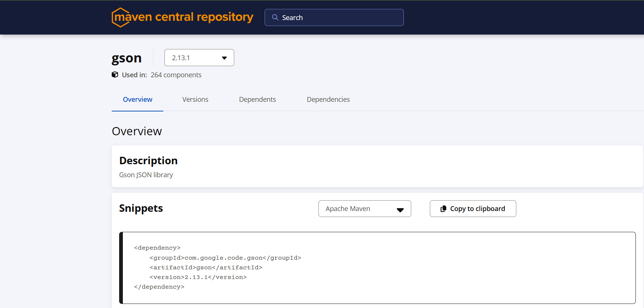Click the version 2.13.1 line in snippet
Image resolution: width=644 pixels, height=308 pixels.
(198, 277)
